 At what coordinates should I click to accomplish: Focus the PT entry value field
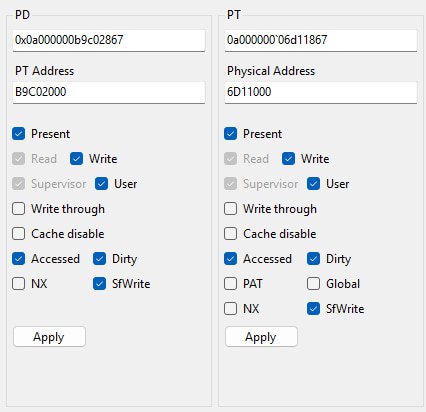pyautogui.click(x=321, y=40)
